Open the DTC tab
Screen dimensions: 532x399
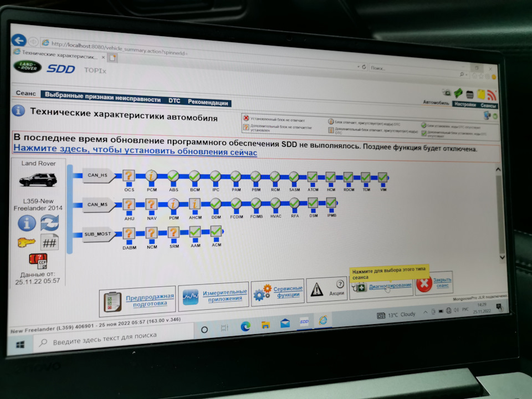[175, 101]
